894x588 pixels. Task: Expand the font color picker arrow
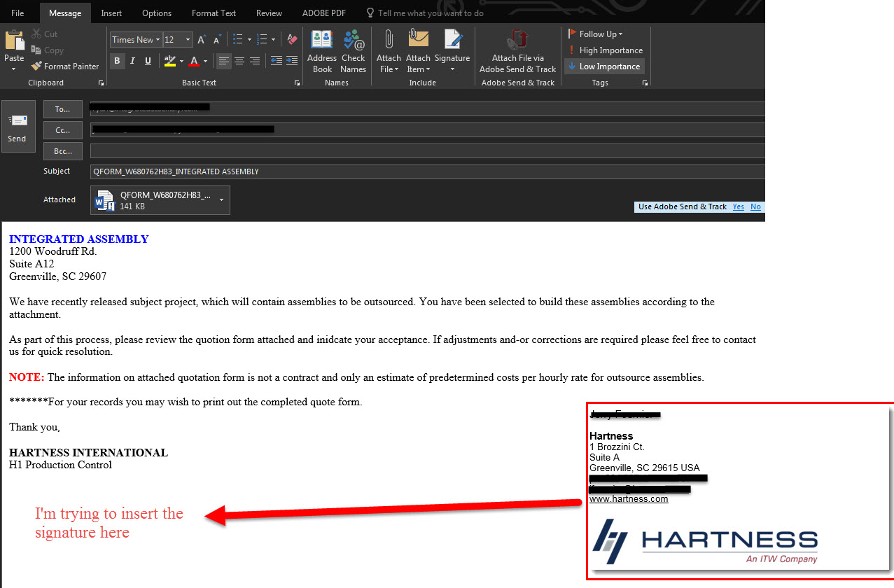pos(206,62)
